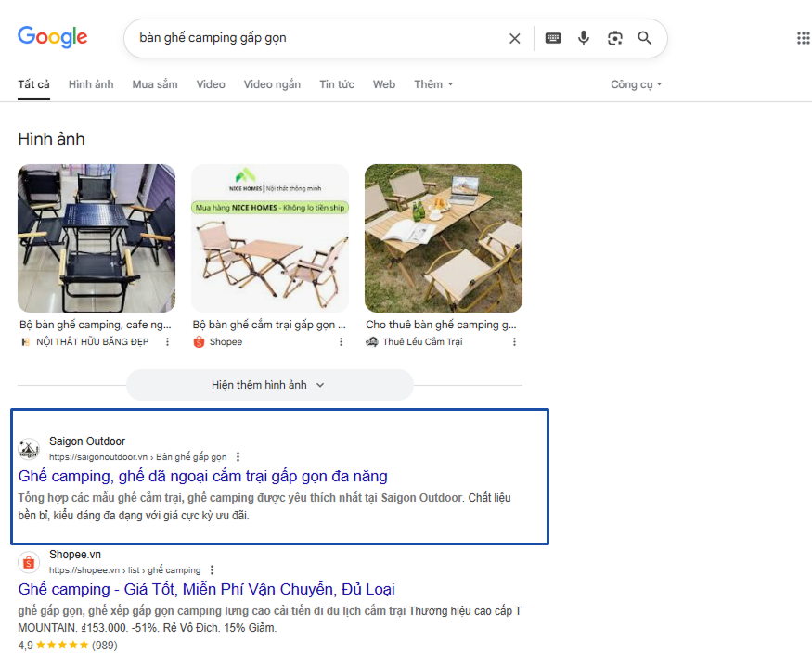Open the Video tab
Image resolution: width=812 pixels, height=665 pixels.
[211, 84]
